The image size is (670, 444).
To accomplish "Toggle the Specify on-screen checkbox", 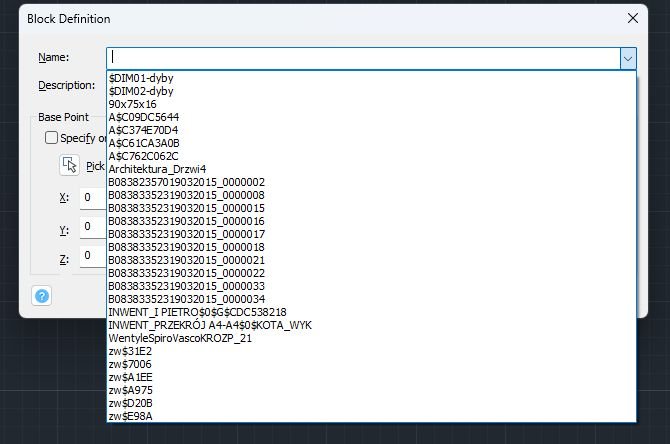I will [x=52, y=138].
